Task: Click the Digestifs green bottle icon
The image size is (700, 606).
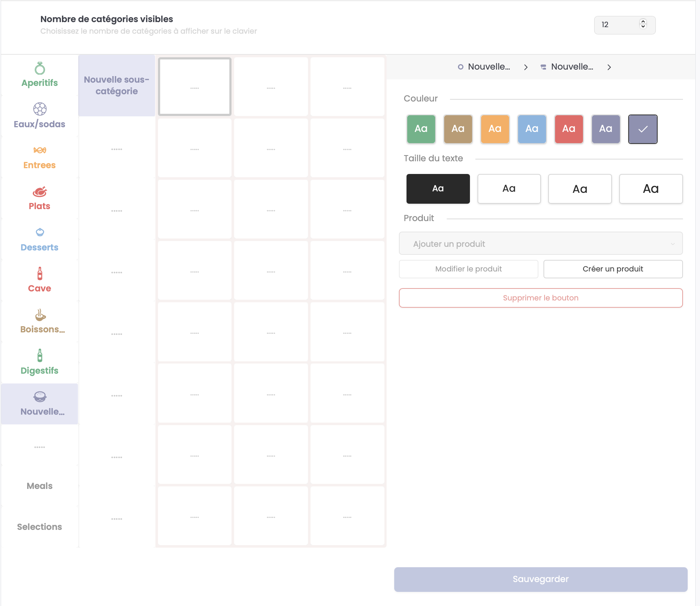Action: pos(40,356)
